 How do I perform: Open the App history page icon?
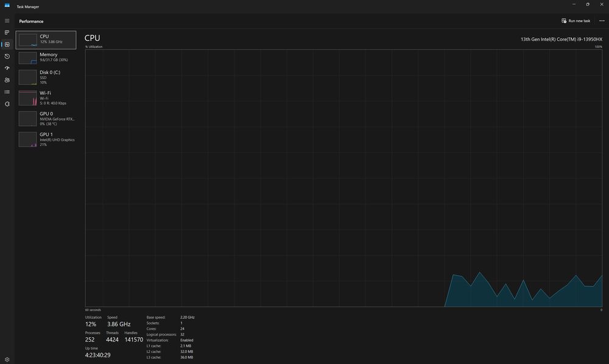click(7, 56)
